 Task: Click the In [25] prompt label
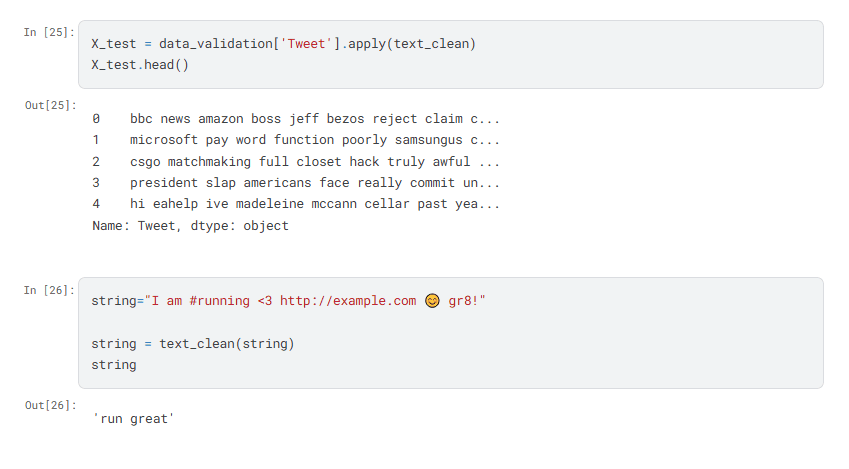click(49, 32)
